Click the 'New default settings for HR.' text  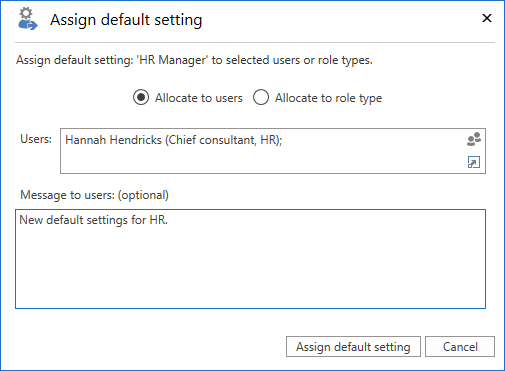[x=94, y=220]
